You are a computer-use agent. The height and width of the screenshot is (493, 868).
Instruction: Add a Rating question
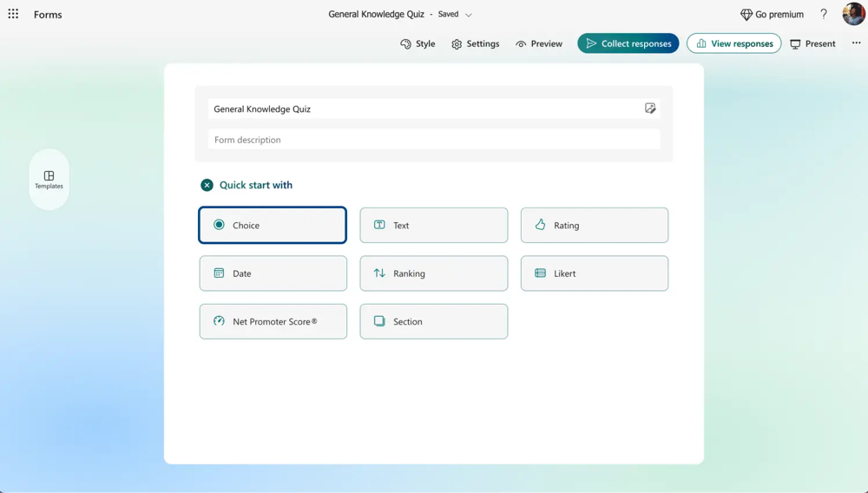[594, 225]
